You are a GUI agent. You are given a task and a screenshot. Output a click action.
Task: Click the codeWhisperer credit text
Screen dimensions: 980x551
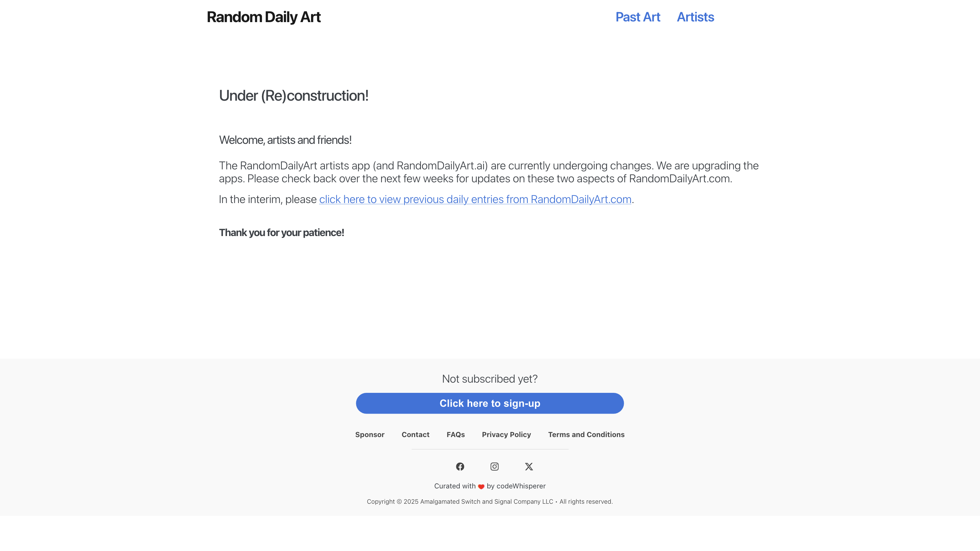click(521, 486)
